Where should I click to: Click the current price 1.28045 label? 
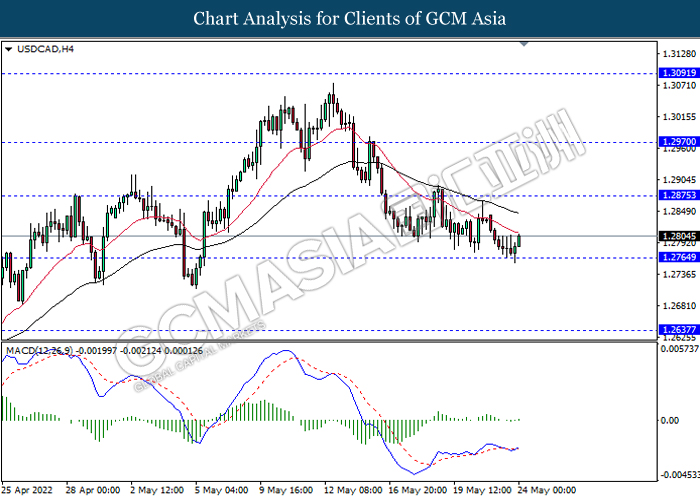point(679,236)
